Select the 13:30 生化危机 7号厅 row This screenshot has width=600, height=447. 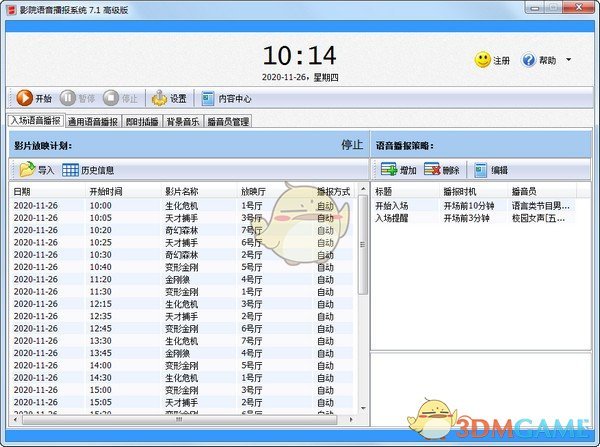pyautogui.click(x=182, y=341)
